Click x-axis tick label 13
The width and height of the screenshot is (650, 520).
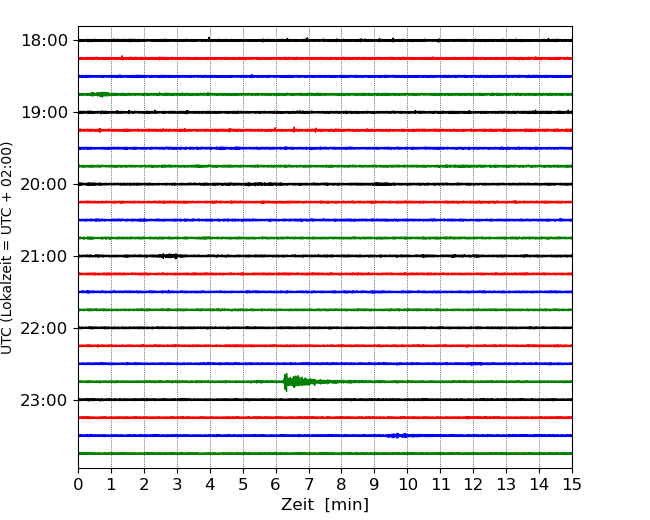pyautogui.click(x=507, y=484)
